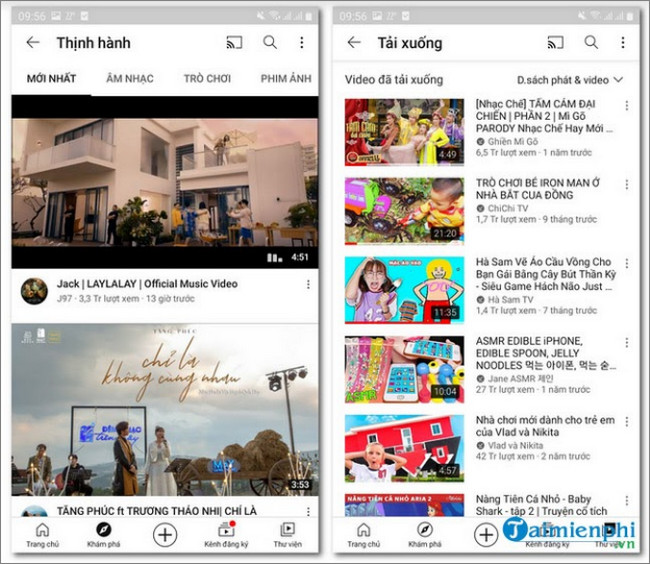Go back from Thịnh hành screen
The height and width of the screenshot is (564, 650).
point(33,42)
